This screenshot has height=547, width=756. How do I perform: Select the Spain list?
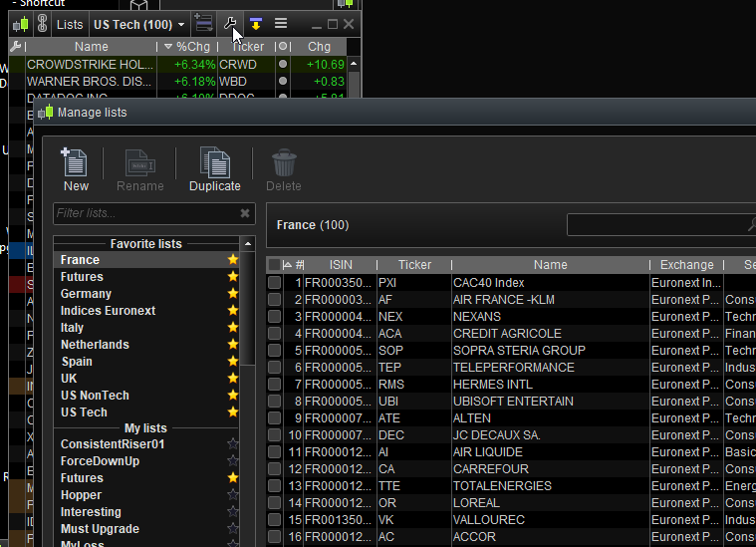coord(146,362)
